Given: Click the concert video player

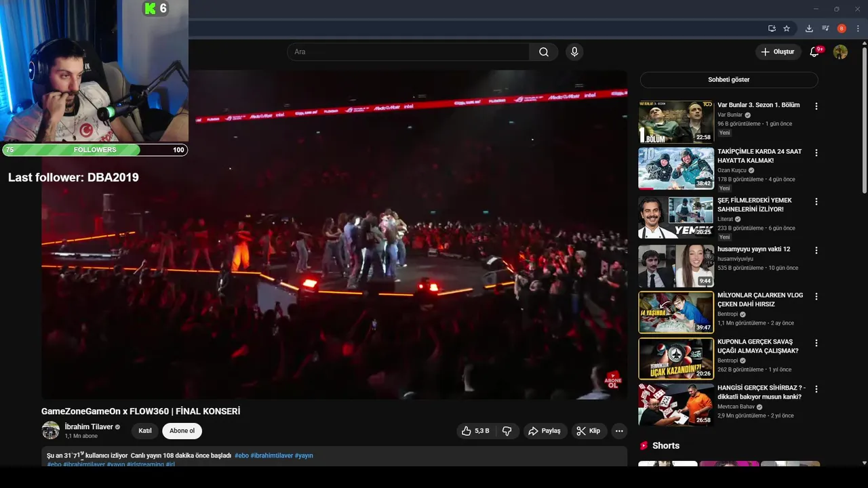Looking at the screenshot, I should pyautogui.click(x=334, y=235).
